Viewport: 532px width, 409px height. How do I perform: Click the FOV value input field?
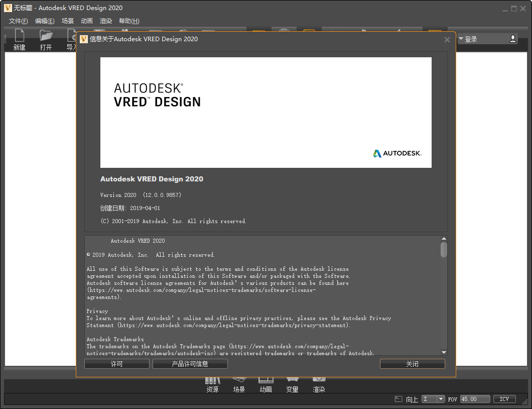(x=474, y=398)
